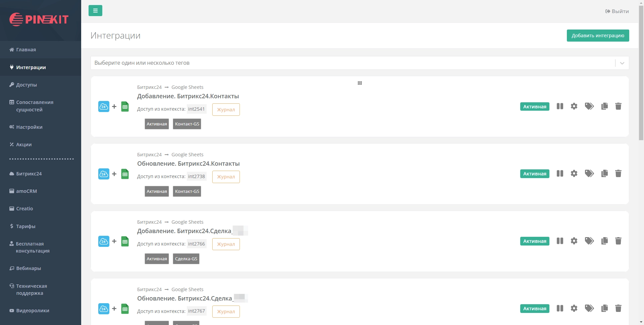
Task: Pause the Добавление Битрикс24.Контакты integration
Action: click(560, 106)
